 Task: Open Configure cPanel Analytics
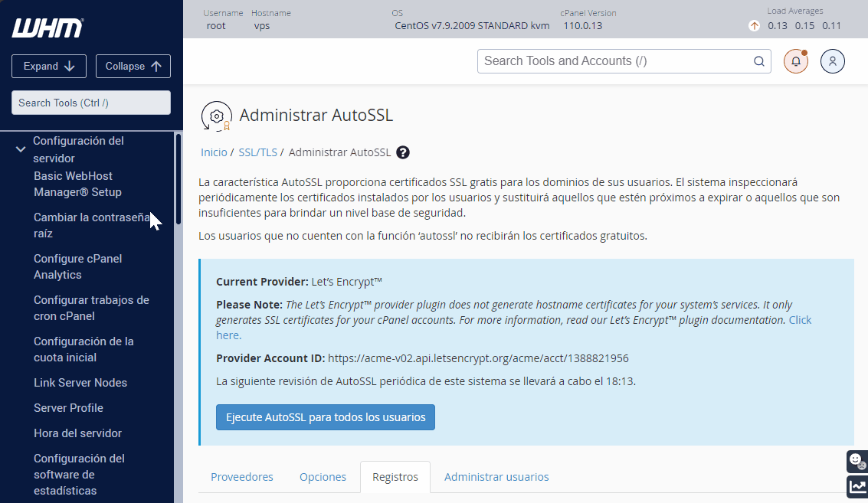click(x=77, y=266)
